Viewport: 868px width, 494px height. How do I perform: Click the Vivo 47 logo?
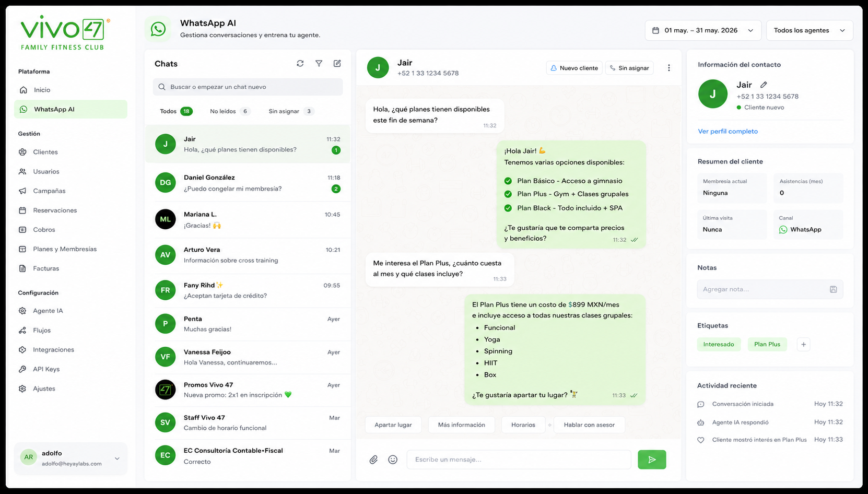[x=65, y=32]
